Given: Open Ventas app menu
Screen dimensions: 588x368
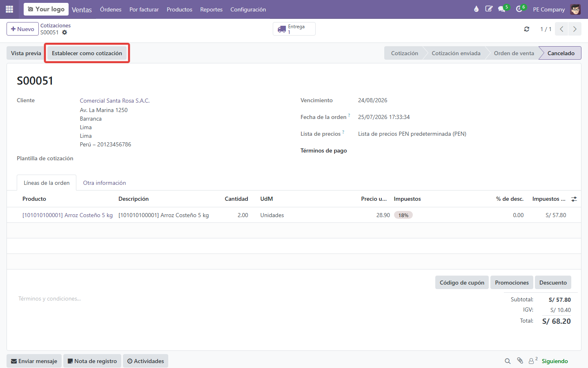Looking at the screenshot, I should 82,9.
